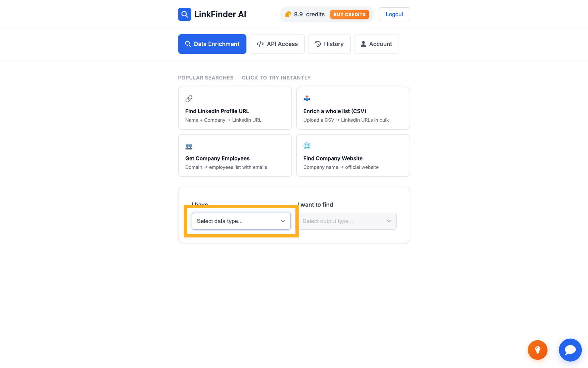The height and width of the screenshot is (368, 588).
Task: Open the Select data type dropdown
Action: (241, 221)
